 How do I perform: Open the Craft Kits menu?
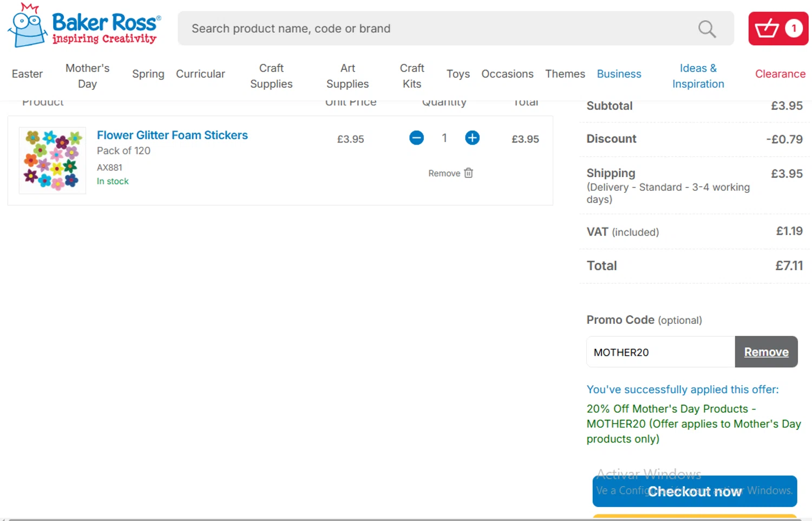tap(412, 76)
